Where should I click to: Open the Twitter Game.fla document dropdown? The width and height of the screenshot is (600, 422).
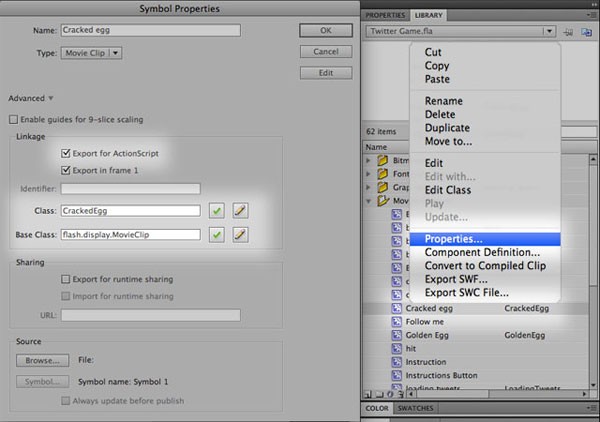click(550, 32)
